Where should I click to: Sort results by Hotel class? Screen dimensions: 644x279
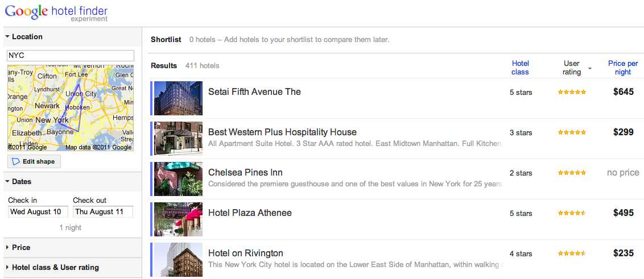[x=520, y=68]
